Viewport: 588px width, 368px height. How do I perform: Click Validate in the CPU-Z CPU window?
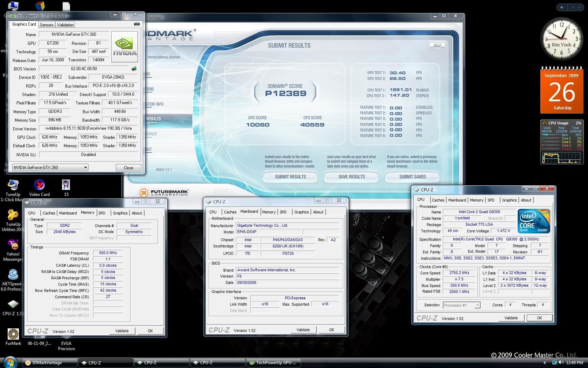(x=511, y=318)
